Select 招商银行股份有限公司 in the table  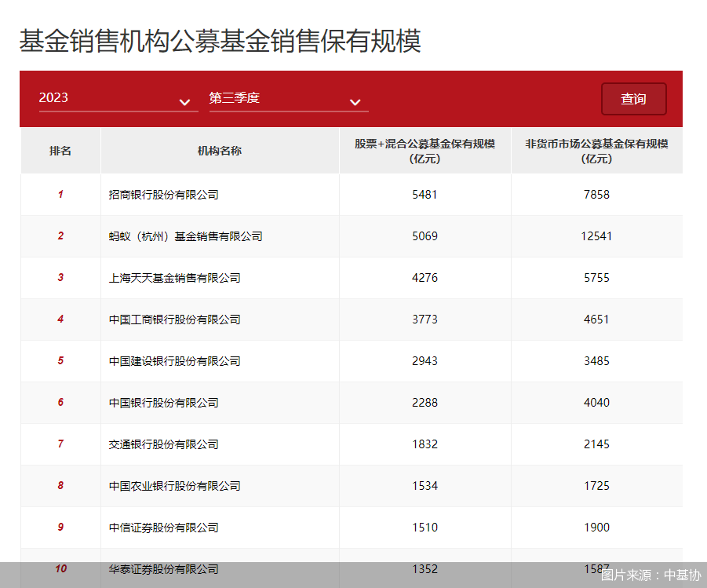164,195
